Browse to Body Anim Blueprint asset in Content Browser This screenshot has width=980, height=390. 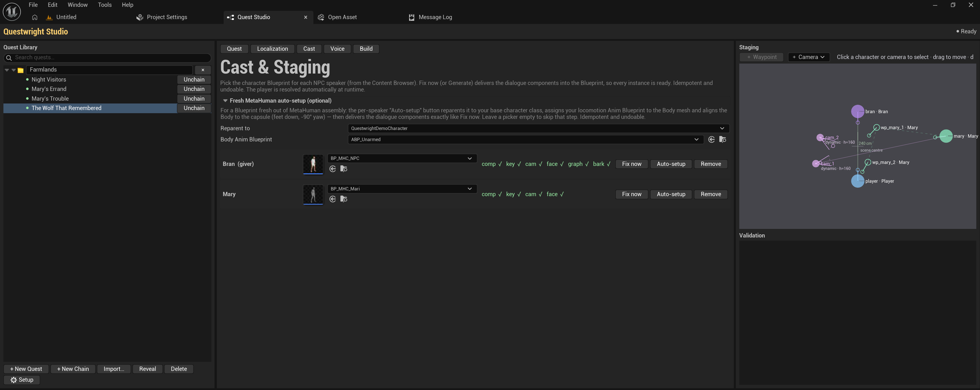tap(722, 139)
